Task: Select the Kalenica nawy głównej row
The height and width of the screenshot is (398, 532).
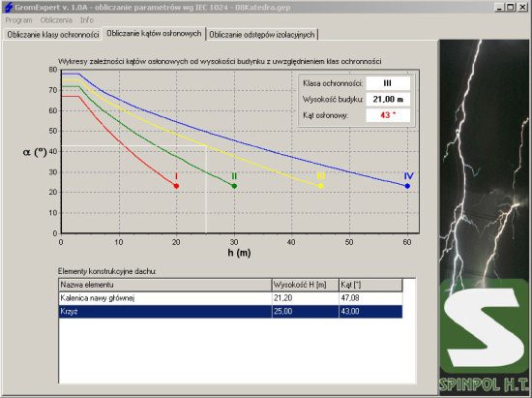Action: [x=231, y=298]
